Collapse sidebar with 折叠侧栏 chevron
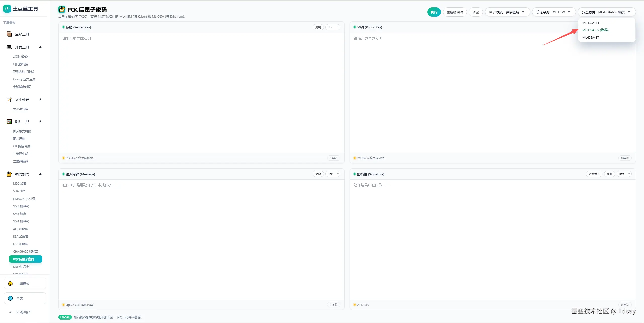Screen dimensions: 644x323 pos(10,312)
